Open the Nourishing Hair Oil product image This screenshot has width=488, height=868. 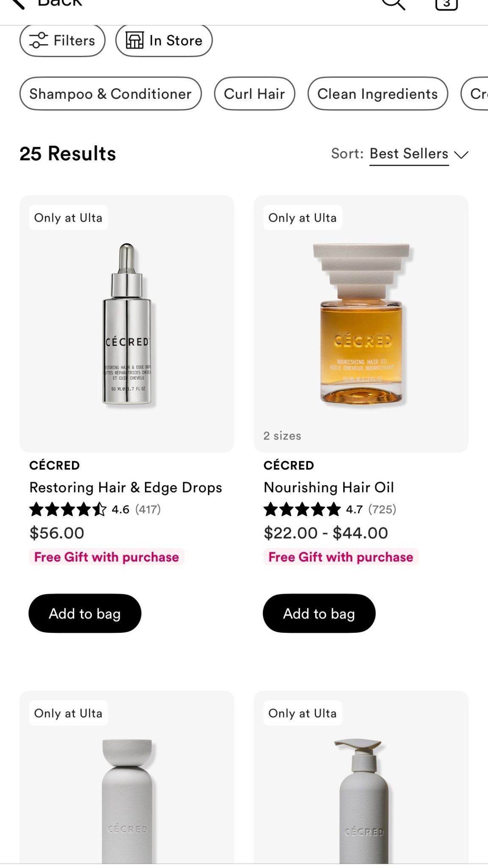[361, 324]
